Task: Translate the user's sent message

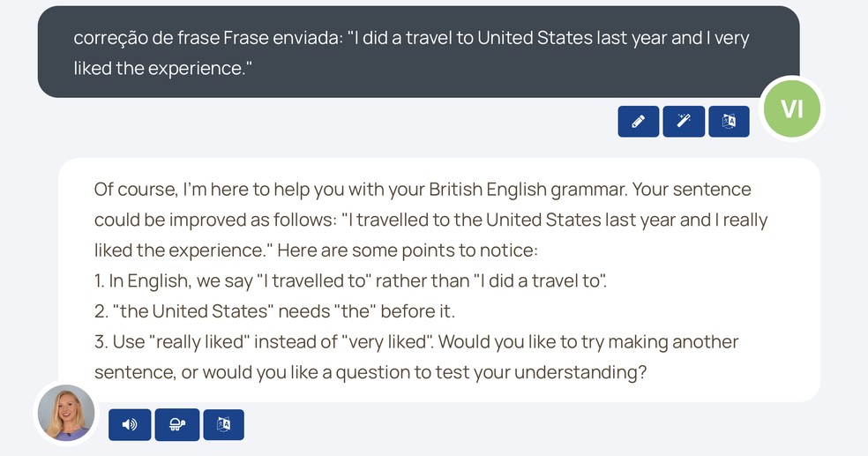Action: 729,122
